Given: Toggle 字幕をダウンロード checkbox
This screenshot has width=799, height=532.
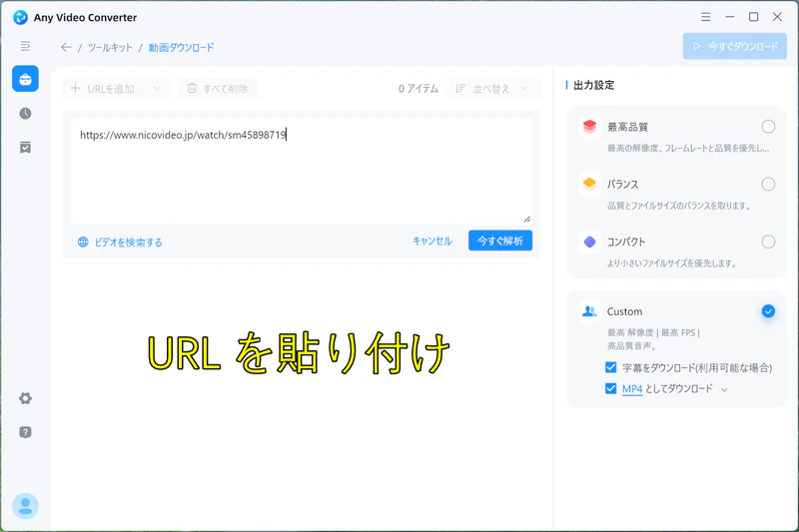Looking at the screenshot, I should pos(611,367).
